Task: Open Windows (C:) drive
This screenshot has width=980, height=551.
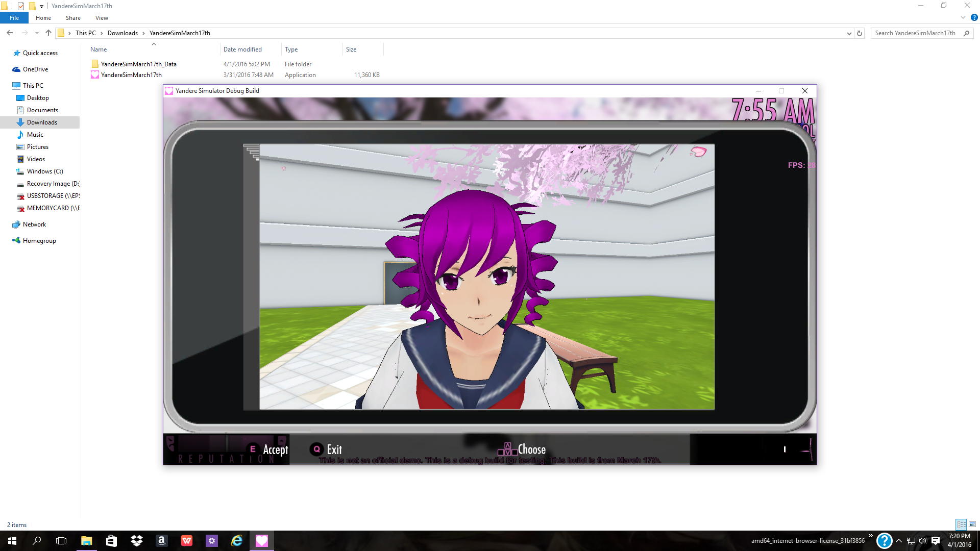Action: 45,171
